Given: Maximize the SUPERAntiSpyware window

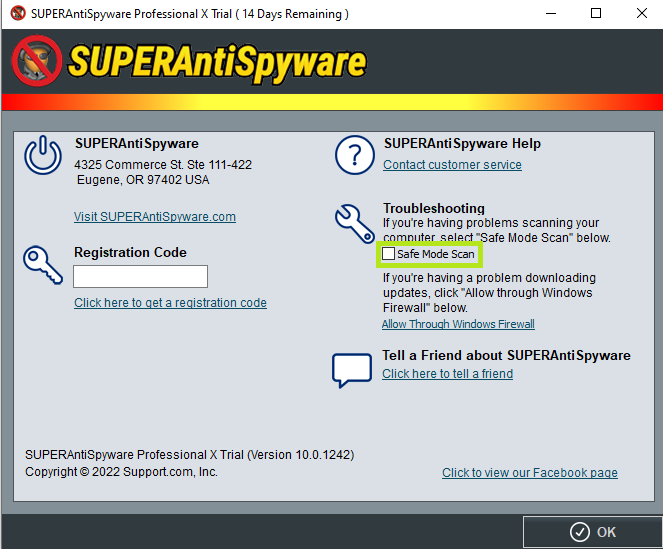Looking at the screenshot, I should tap(596, 14).
